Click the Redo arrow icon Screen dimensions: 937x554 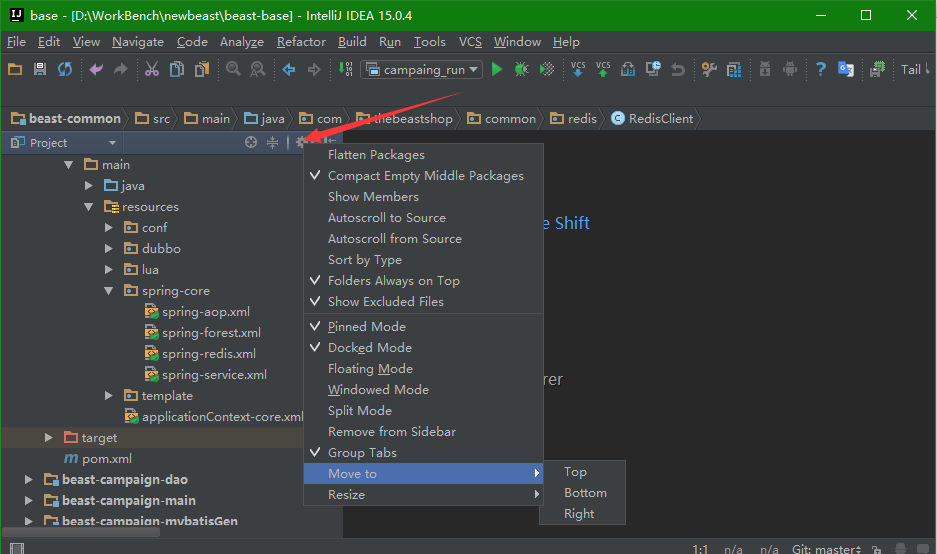tap(121, 69)
